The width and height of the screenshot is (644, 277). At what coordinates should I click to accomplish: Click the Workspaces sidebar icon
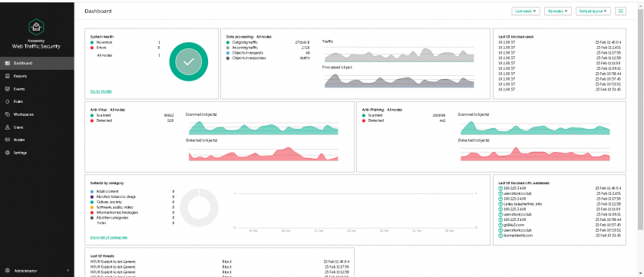(7, 114)
